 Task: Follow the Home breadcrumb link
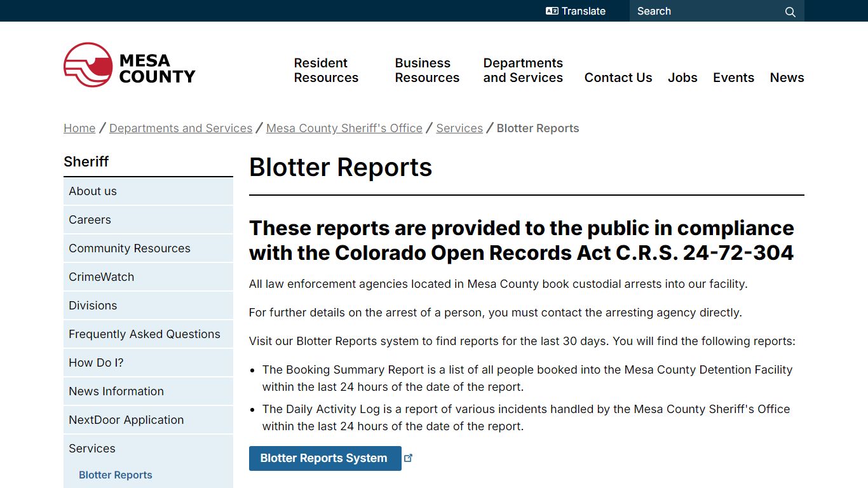(79, 128)
